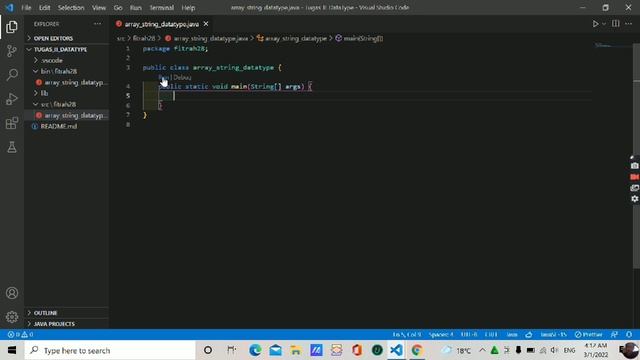
Task: Collapse the src\fitrah28 folder
Action: [x=67, y=104]
